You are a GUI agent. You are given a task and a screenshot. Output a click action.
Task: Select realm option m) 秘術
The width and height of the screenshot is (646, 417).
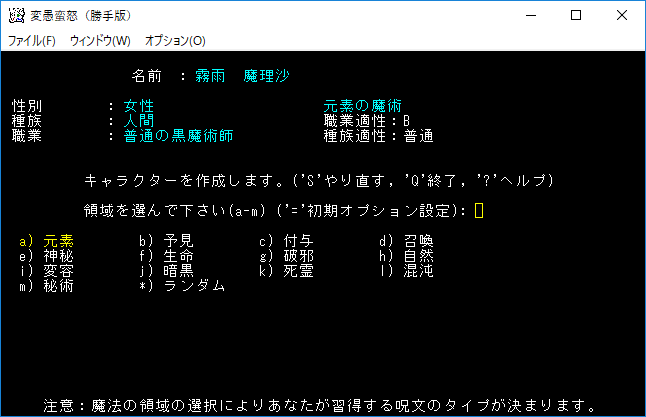coord(45,286)
